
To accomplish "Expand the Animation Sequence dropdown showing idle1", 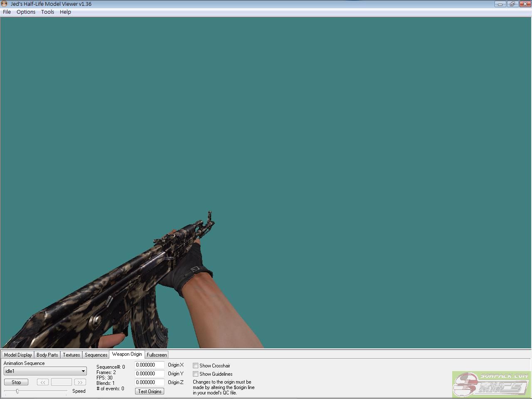I will coord(45,371).
